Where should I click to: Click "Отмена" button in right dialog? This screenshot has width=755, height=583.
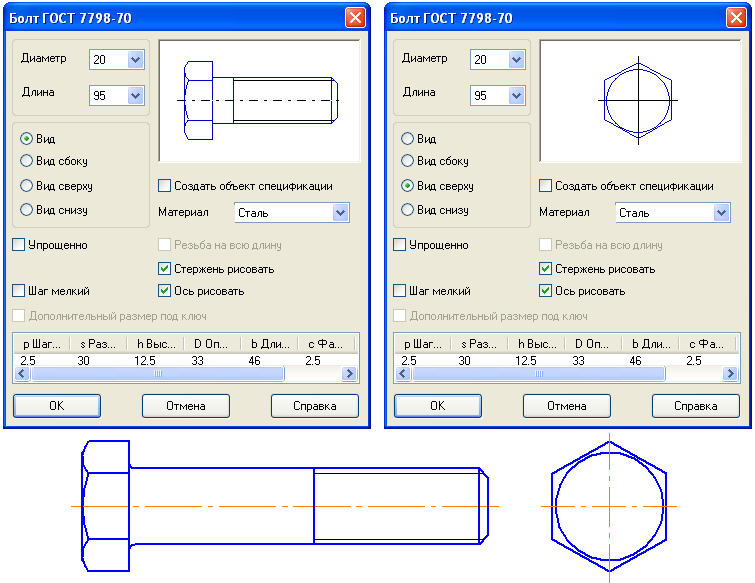[x=567, y=406]
